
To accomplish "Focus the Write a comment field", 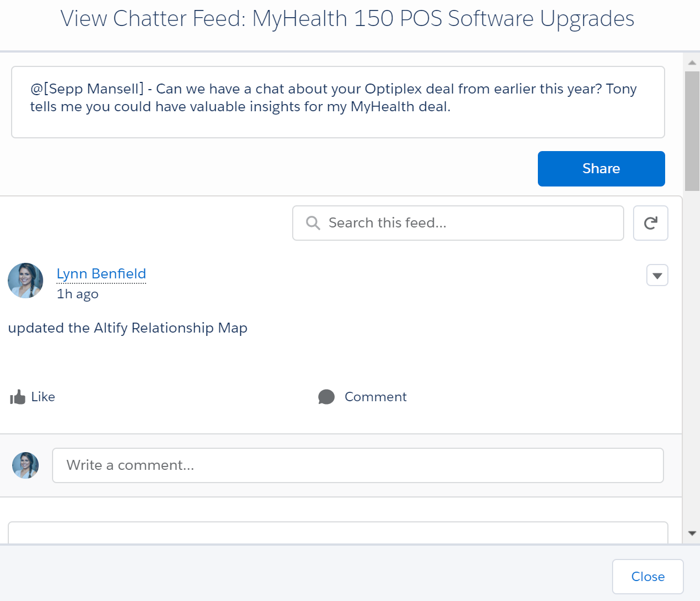I will (358, 465).
